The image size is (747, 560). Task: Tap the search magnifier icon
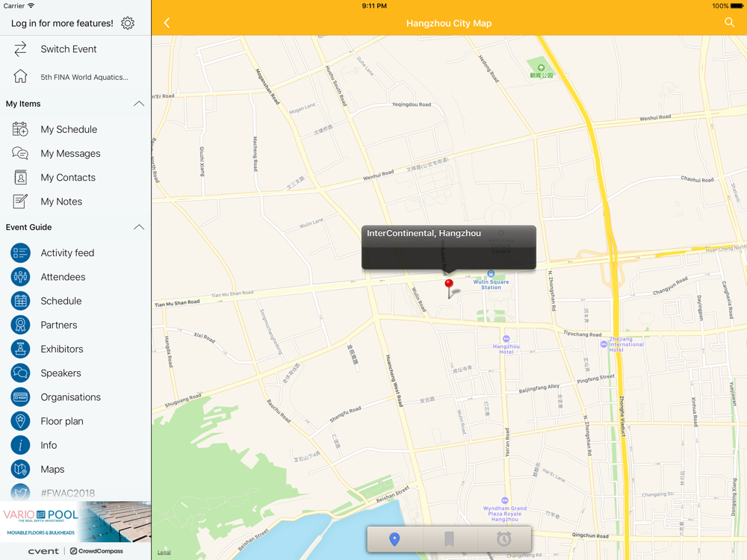tap(729, 23)
